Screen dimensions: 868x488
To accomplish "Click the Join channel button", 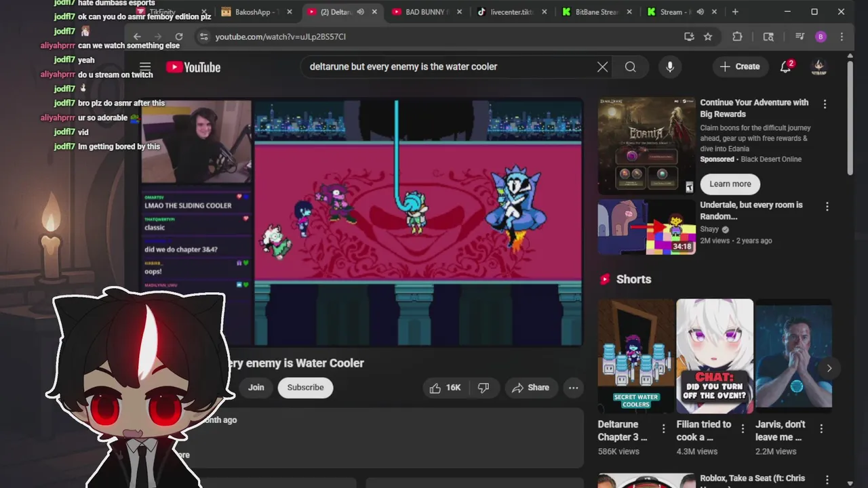I will pos(256,388).
